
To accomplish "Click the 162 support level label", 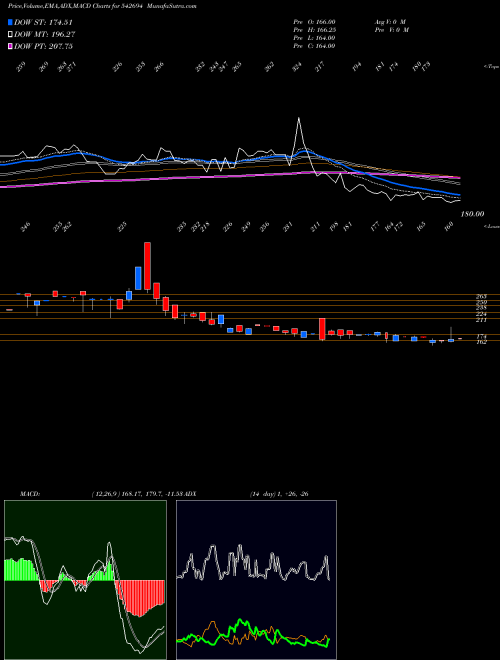I will point(481,342).
